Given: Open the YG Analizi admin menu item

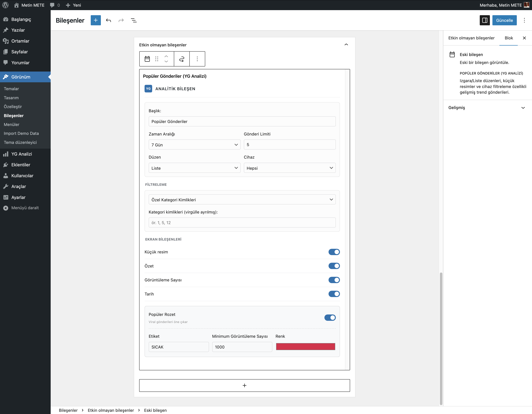Looking at the screenshot, I should (21, 154).
